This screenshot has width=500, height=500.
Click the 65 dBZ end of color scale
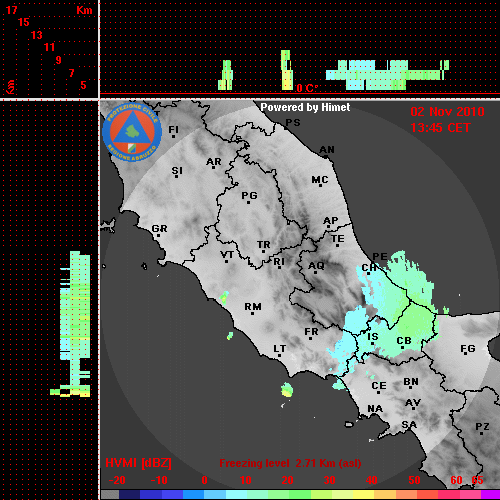(x=477, y=480)
